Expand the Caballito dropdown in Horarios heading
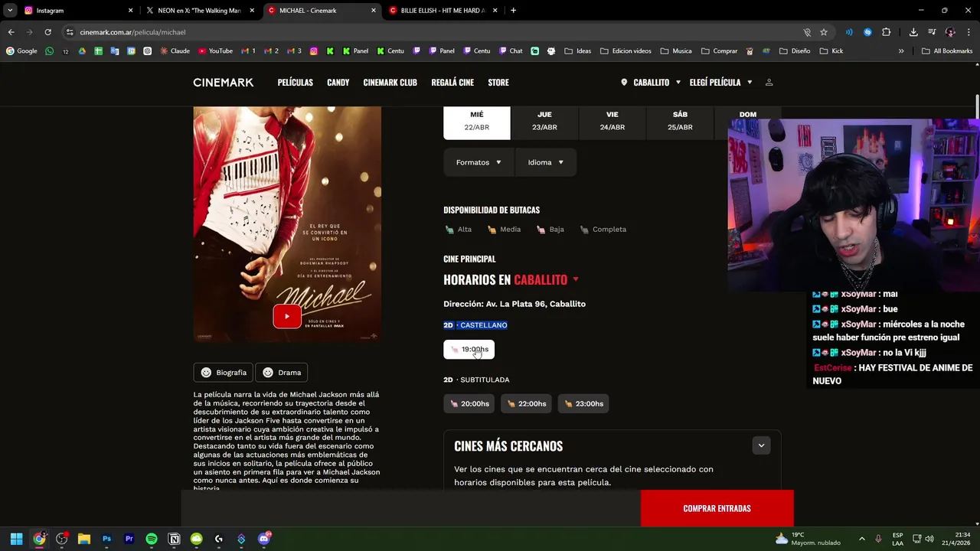980x551 pixels. 576,279
